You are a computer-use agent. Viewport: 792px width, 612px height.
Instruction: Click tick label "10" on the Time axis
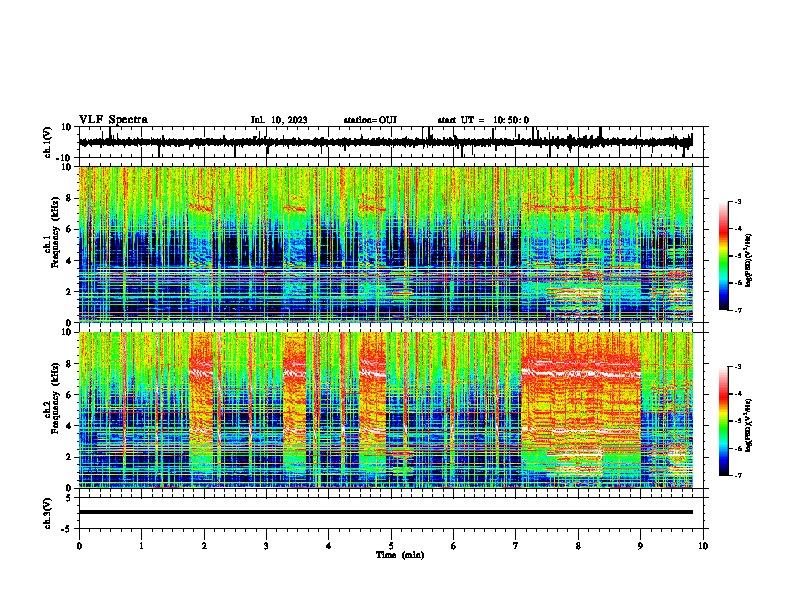[703, 546]
